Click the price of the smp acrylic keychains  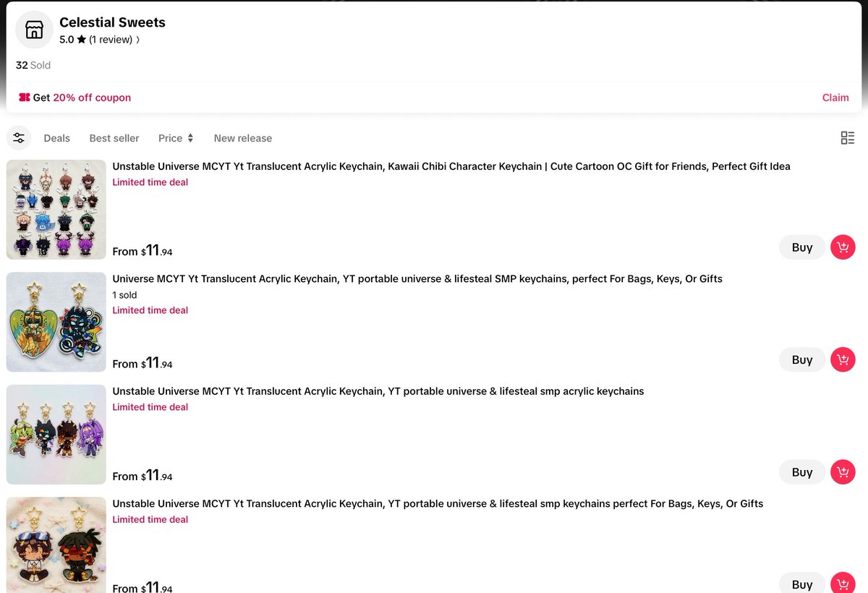click(142, 476)
